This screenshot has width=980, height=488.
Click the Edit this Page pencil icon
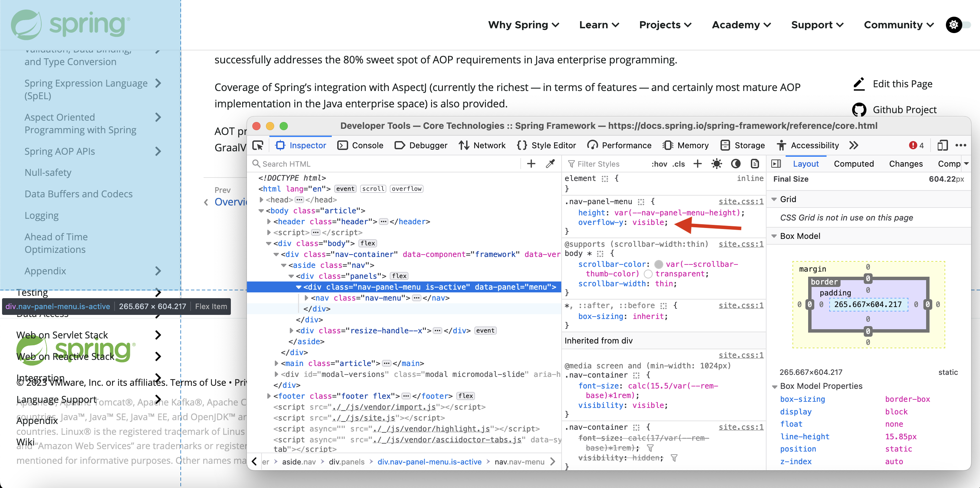859,84
